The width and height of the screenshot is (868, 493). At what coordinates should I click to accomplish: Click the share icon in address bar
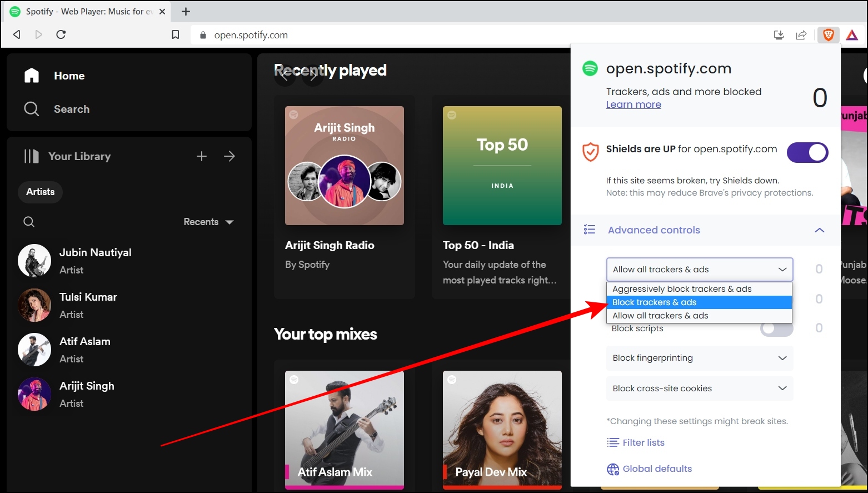click(801, 35)
